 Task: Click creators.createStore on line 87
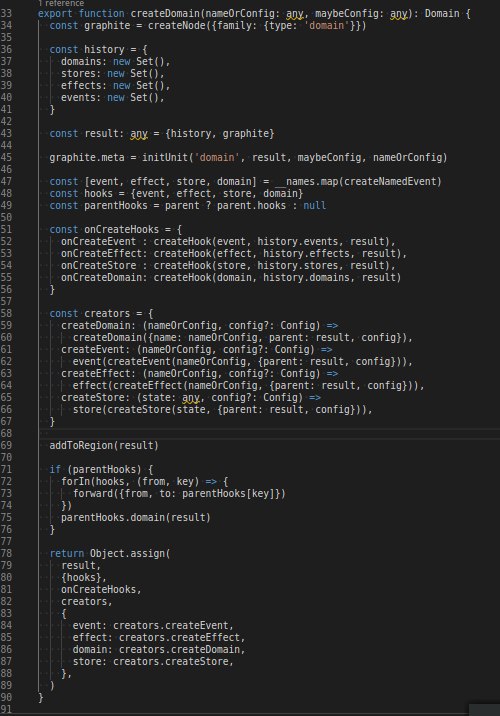171,661
